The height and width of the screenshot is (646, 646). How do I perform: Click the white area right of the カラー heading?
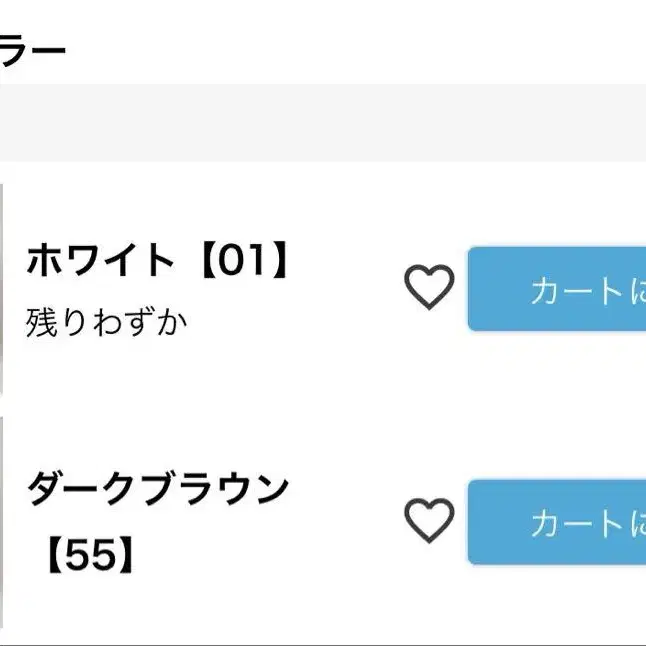350,47
